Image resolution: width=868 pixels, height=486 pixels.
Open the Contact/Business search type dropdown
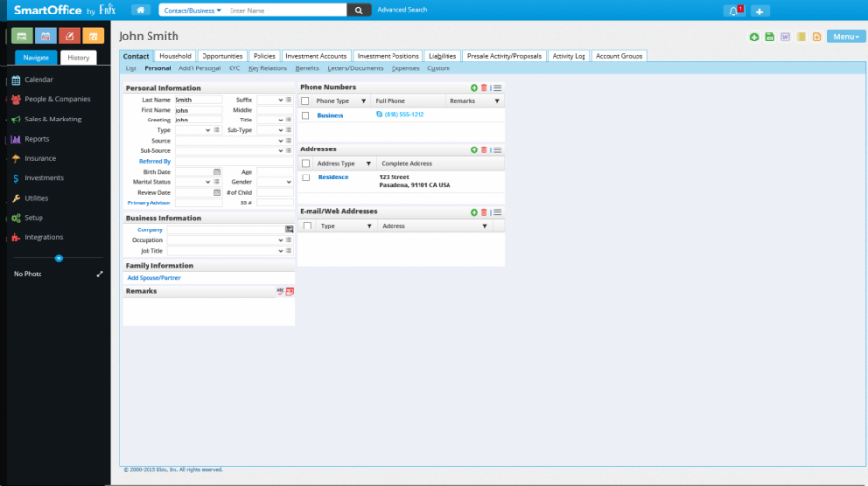pos(192,10)
